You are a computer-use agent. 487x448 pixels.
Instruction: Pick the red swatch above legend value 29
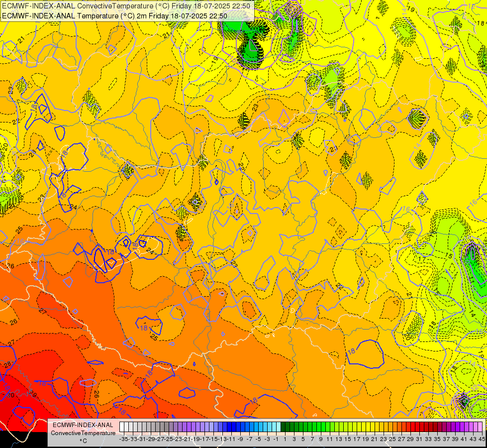pyautogui.click(x=408, y=427)
